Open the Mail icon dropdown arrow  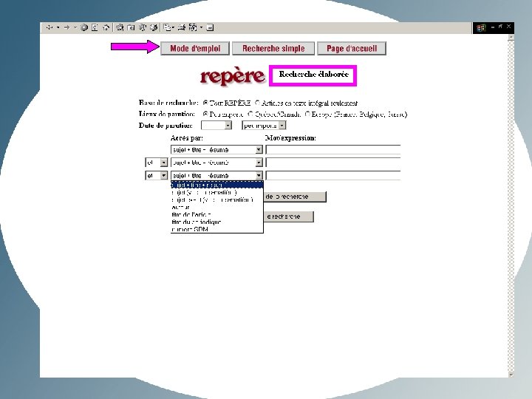(173, 27)
